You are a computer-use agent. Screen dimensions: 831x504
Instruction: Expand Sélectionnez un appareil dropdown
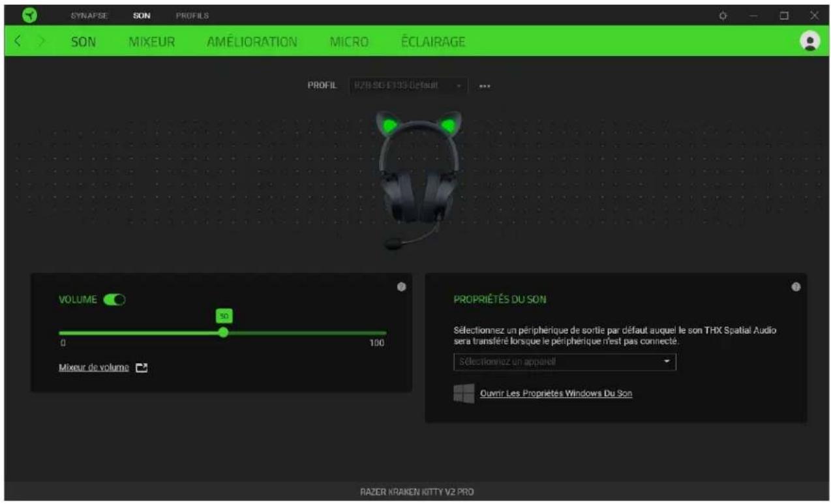click(x=565, y=362)
